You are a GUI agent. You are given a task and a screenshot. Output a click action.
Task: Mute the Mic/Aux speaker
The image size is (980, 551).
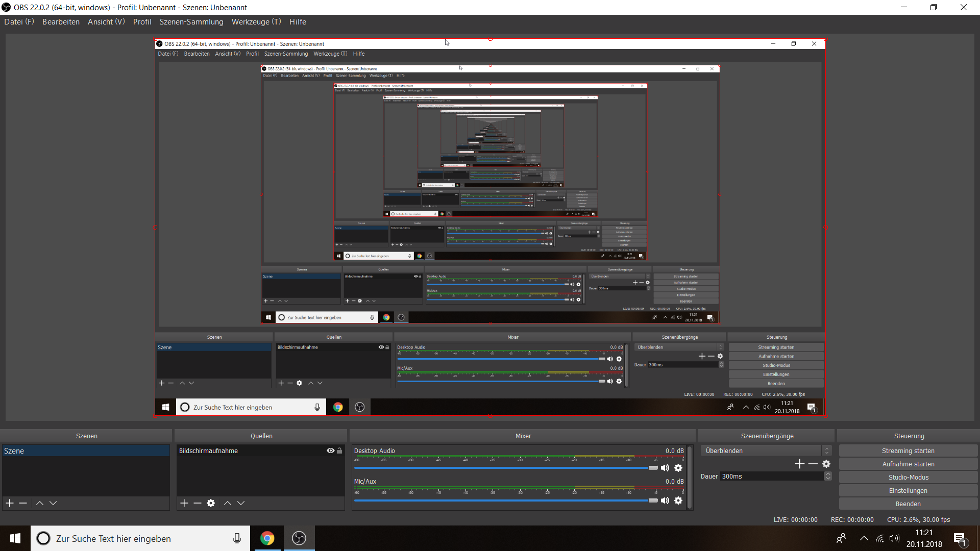pos(665,500)
